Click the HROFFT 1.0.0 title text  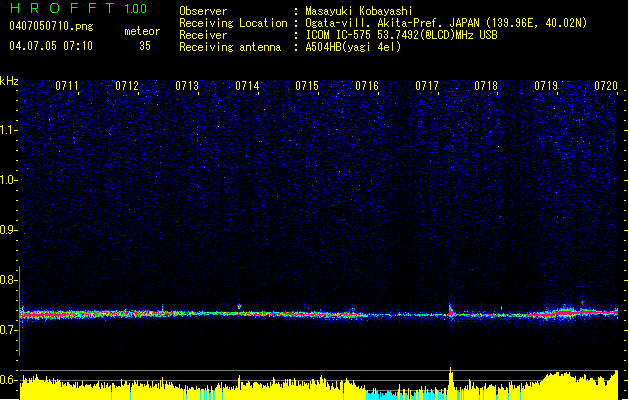(x=78, y=8)
